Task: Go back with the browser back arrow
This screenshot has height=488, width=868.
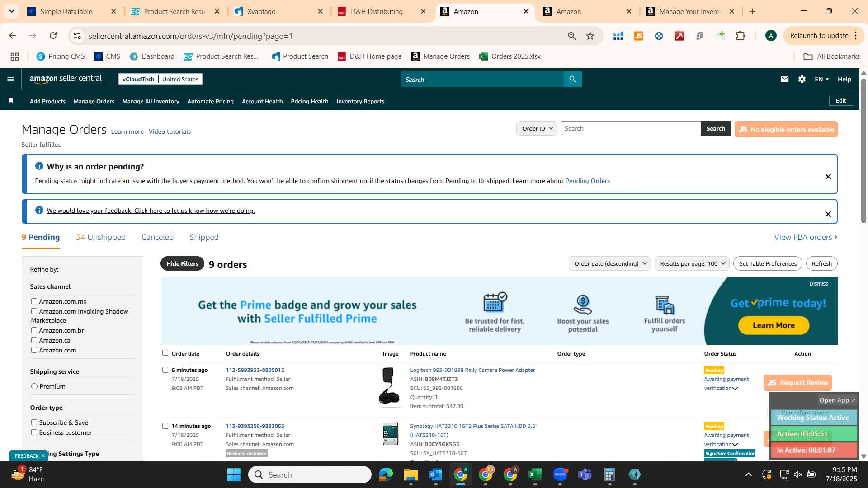Action: [x=13, y=36]
